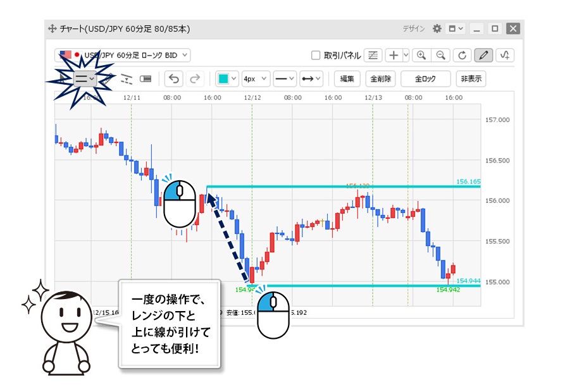Open the settings gear icon
The width and height of the screenshot is (565, 392).
(x=437, y=28)
